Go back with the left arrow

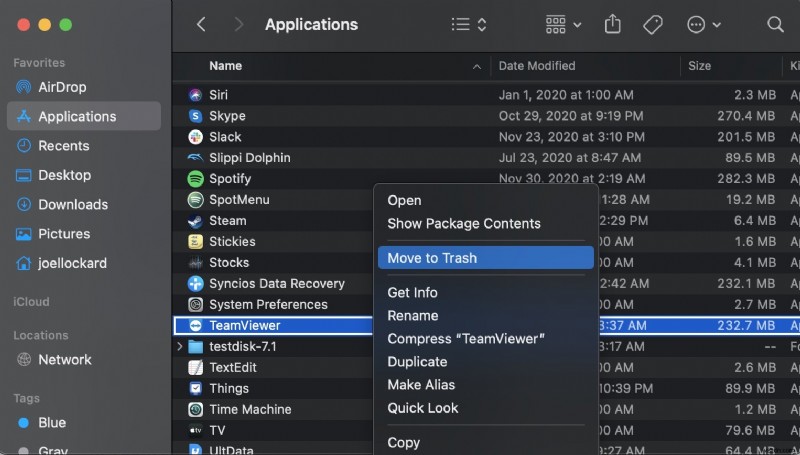click(x=202, y=24)
